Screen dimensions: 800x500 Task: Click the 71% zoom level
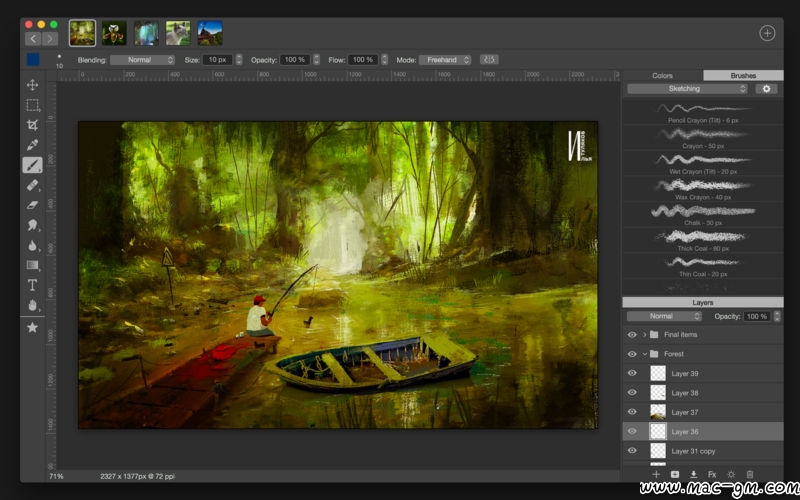(x=56, y=476)
